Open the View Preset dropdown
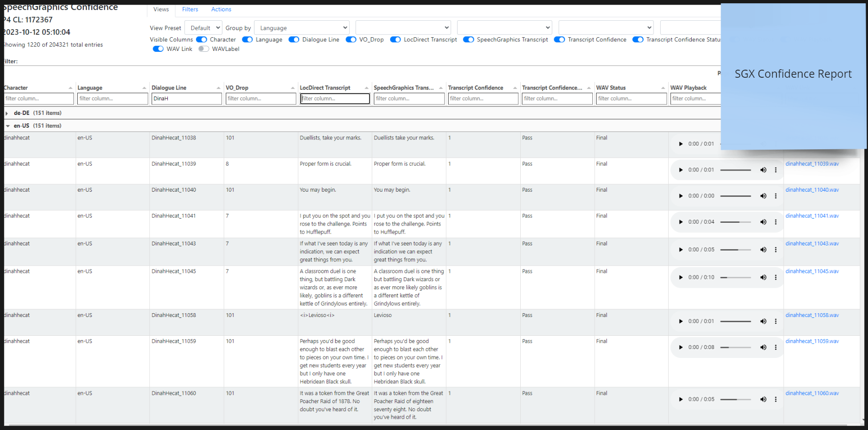 (204, 28)
